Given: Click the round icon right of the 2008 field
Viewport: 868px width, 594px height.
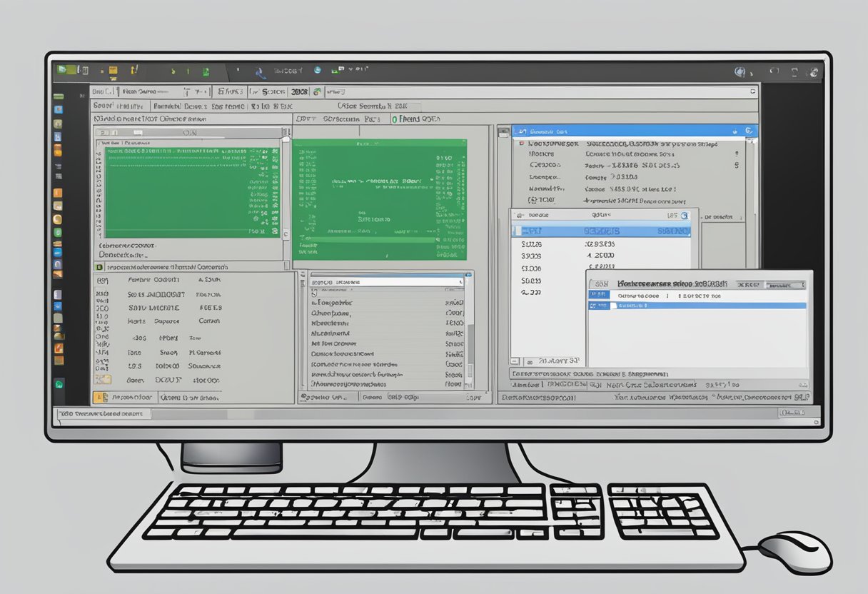Looking at the screenshot, I should (x=316, y=92).
